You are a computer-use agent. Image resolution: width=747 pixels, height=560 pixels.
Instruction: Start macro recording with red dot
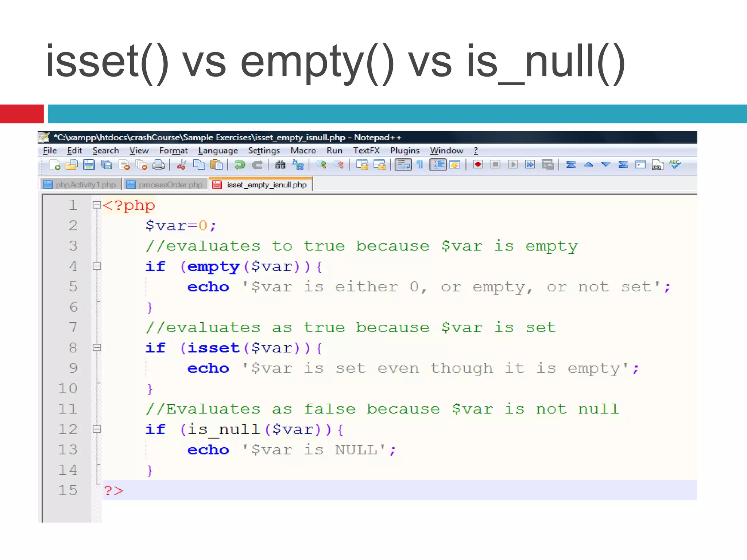point(478,165)
